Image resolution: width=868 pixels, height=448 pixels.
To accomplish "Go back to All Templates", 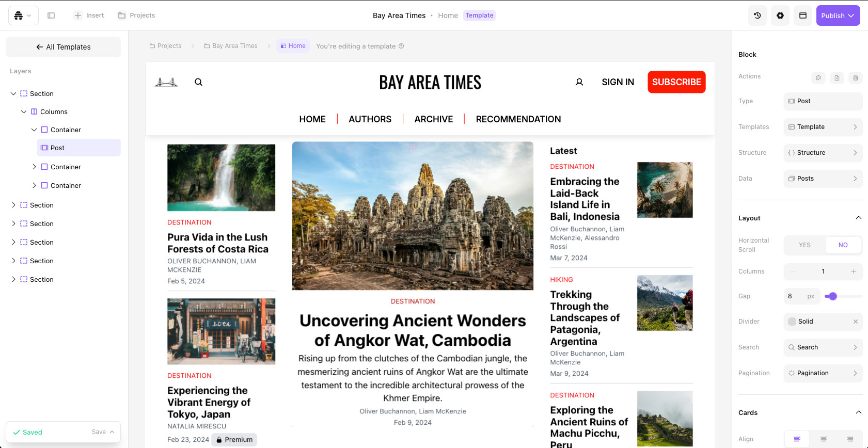I will point(63,47).
